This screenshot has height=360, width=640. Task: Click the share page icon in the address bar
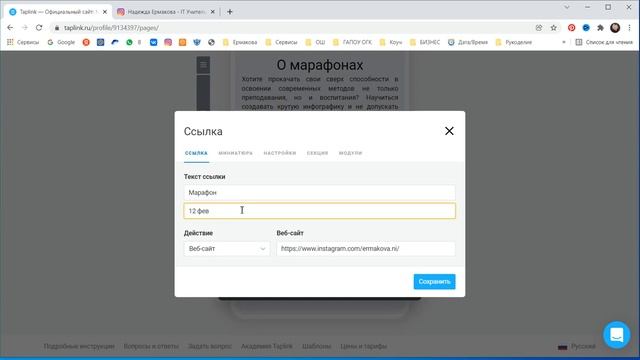(539, 28)
